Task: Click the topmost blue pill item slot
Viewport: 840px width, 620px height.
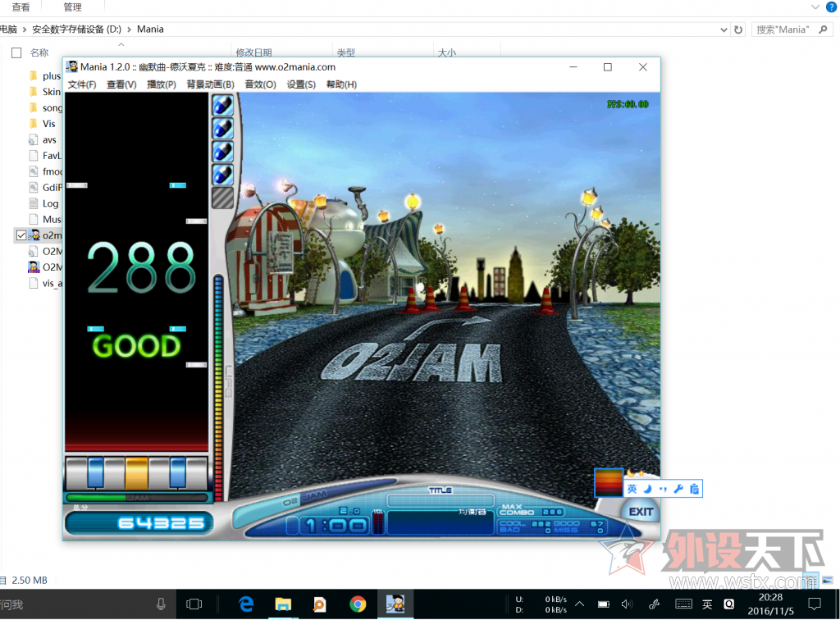Action: pos(223,106)
